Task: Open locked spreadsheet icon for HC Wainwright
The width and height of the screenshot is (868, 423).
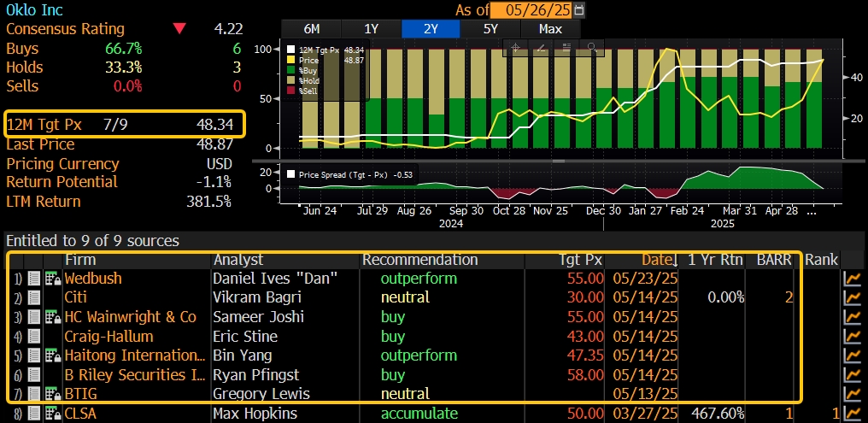Action: point(50,317)
